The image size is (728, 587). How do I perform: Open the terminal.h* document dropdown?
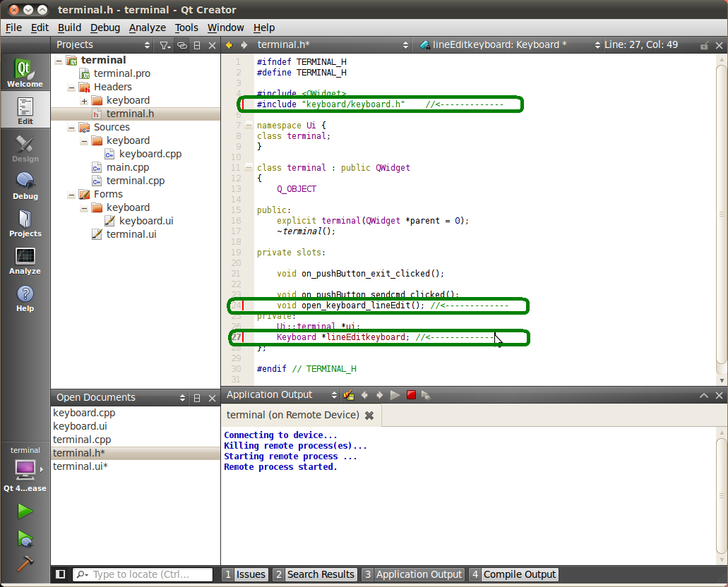click(333, 45)
